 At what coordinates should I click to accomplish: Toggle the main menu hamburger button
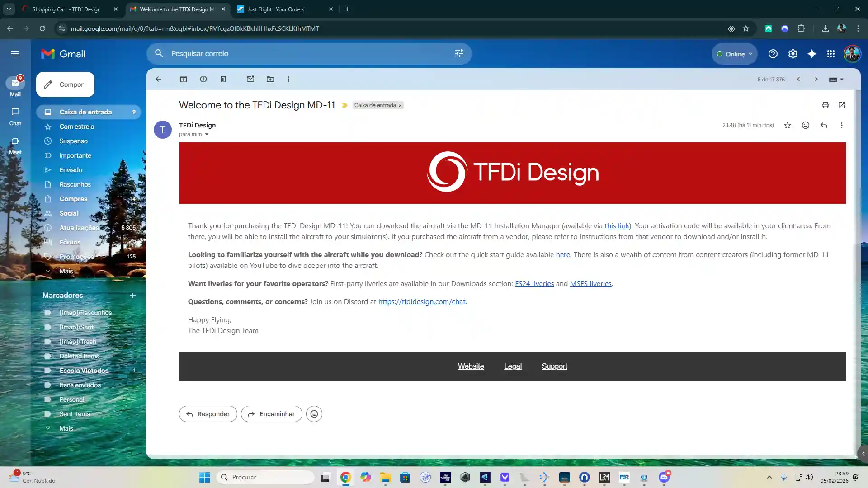pyautogui.click(x=15, y=54)
